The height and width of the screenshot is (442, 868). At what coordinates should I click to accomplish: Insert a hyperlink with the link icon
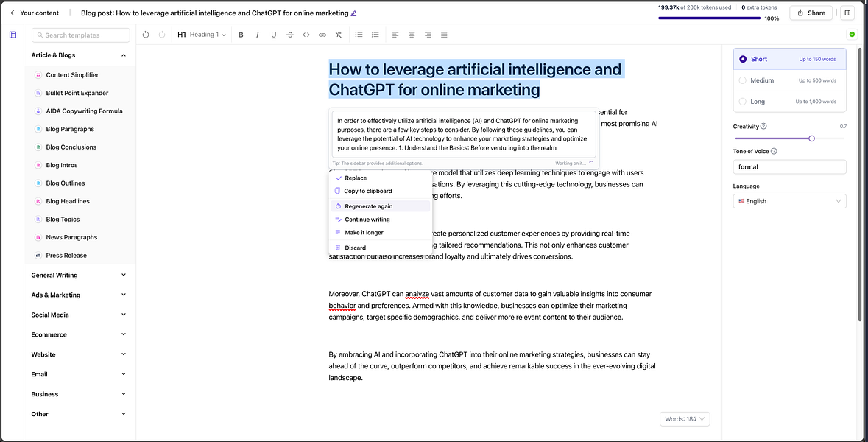tap(322, 35)
